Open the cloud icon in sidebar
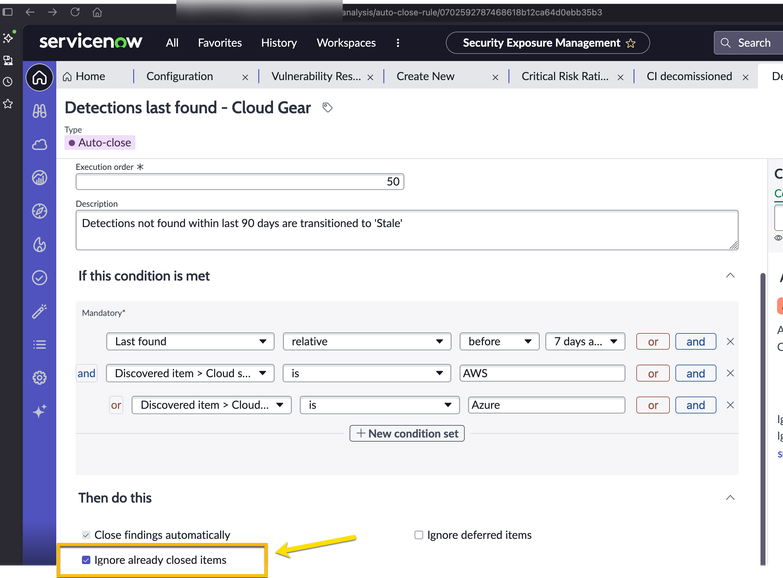The width and height of the screenshot is (783, 578). pos(39,144)
